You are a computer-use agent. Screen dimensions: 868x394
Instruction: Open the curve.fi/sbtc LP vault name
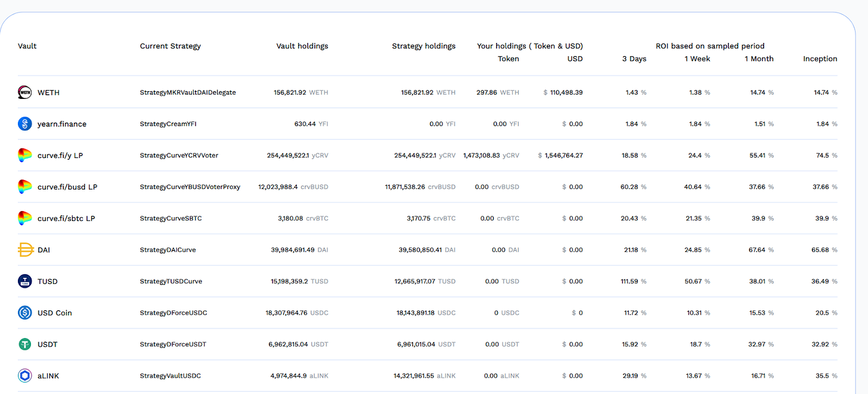[66, 218]
